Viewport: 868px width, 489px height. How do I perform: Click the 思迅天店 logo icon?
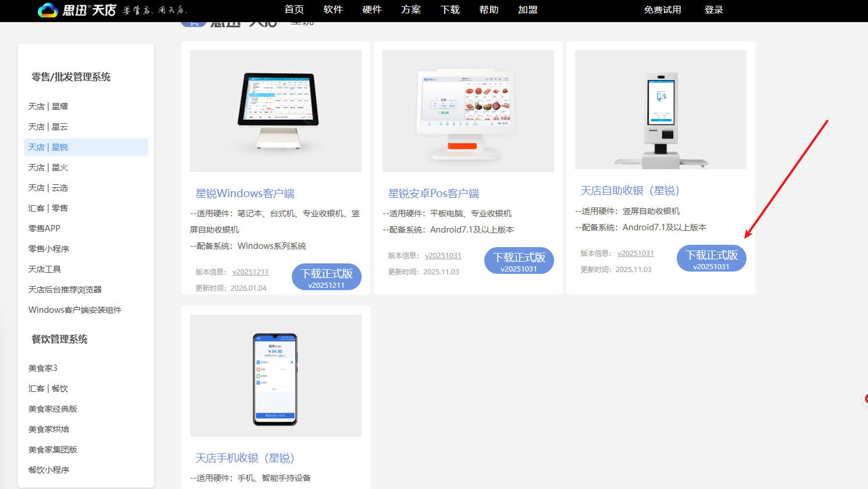pyautogui.click(x=48, y=10)
